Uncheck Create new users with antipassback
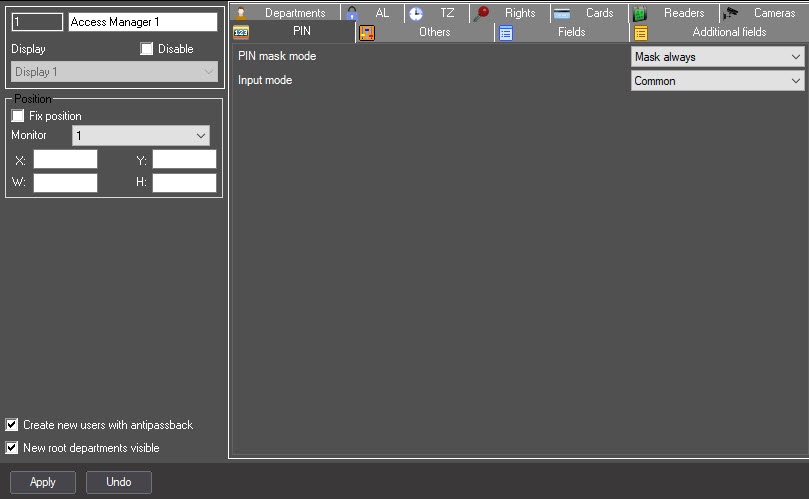 click(x=11, y=425)
